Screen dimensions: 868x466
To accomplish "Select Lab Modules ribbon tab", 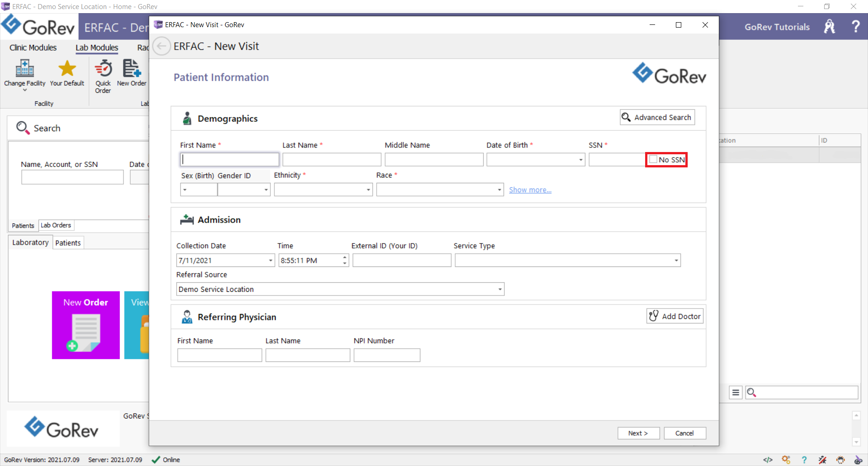I will [x=97, y=48].
